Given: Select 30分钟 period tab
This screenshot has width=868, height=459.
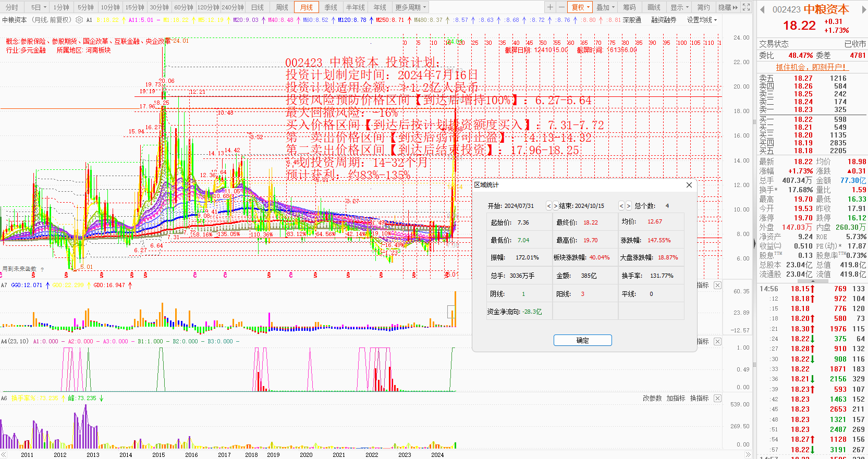Looking at the screenshot, I should tap(159, 7).
